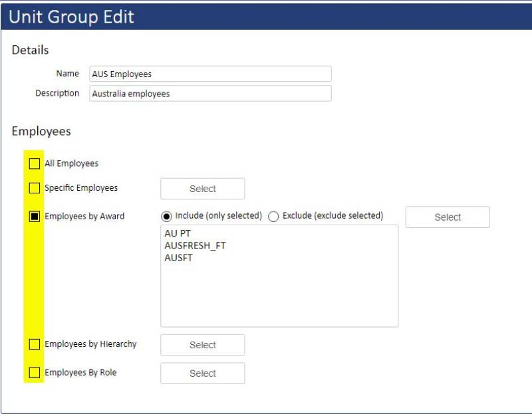Toggle the Employees By Role checkbox
This screenshot has width=532, height=420.
35,373
